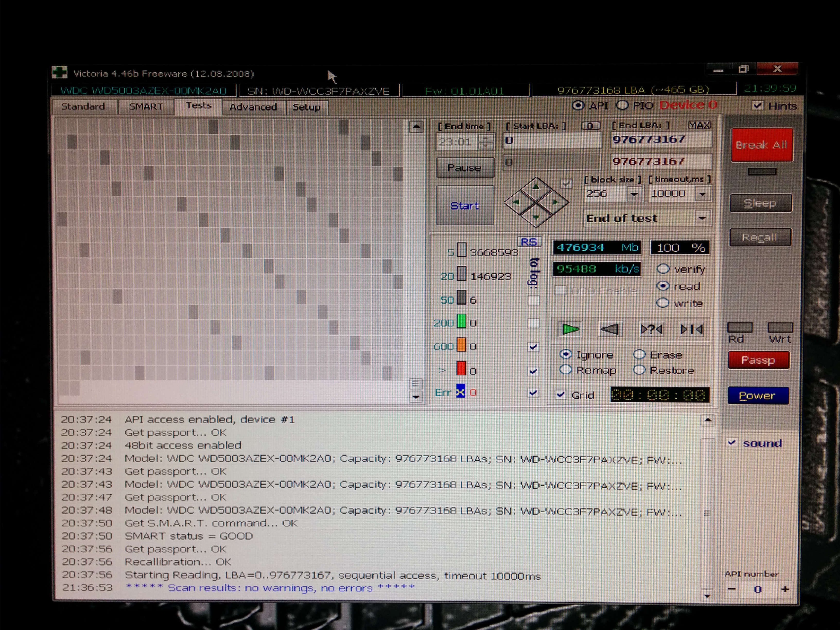Open the Advanced tab
This screenshot has width=840, height=630.
(x=253, y=107)
